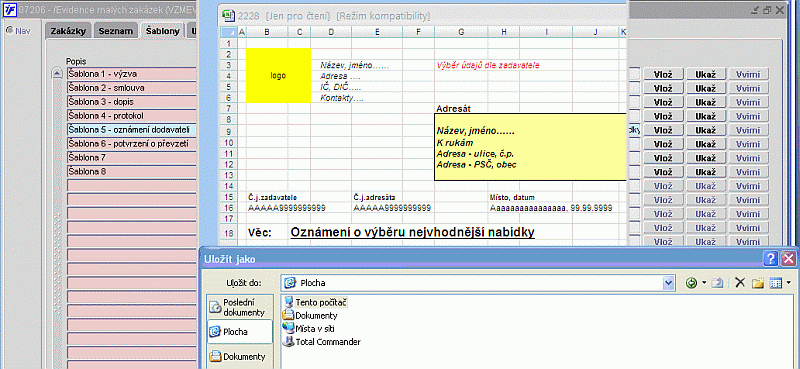Open the Uložit do location dropdown
The width and height of the screenshot is (800, 369).
click(x=667, y=283)
